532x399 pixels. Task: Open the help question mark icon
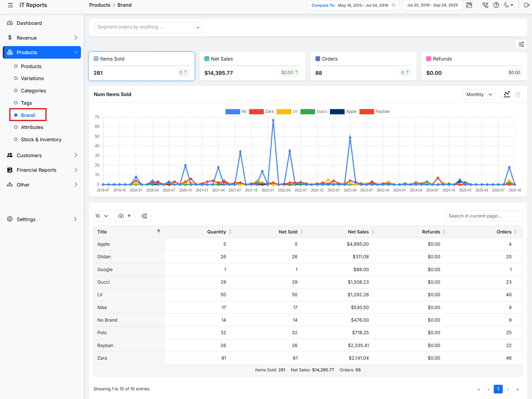(496, 5)
